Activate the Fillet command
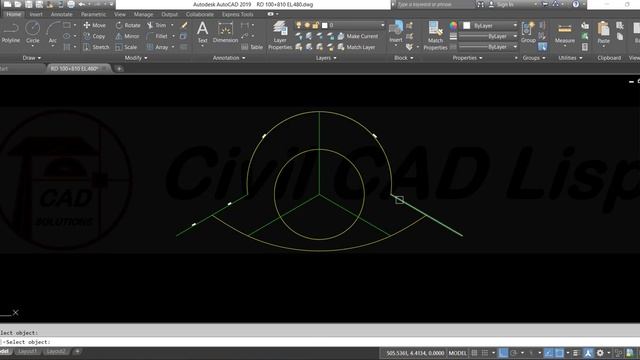Screen dimensions: 640x360 point(157,36)
